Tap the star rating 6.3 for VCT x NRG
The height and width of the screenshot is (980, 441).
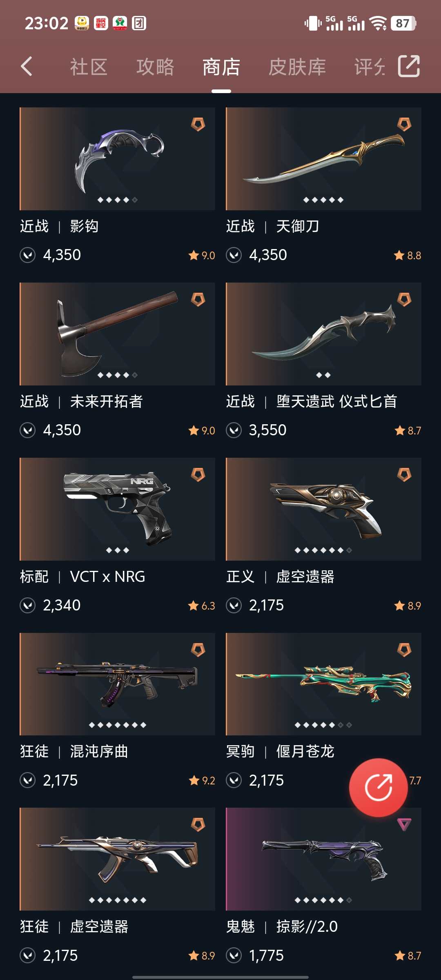pos(201,606)
